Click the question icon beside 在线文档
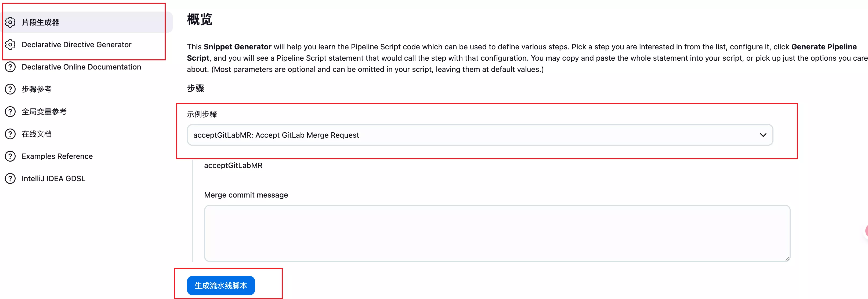 click(10, 134)
